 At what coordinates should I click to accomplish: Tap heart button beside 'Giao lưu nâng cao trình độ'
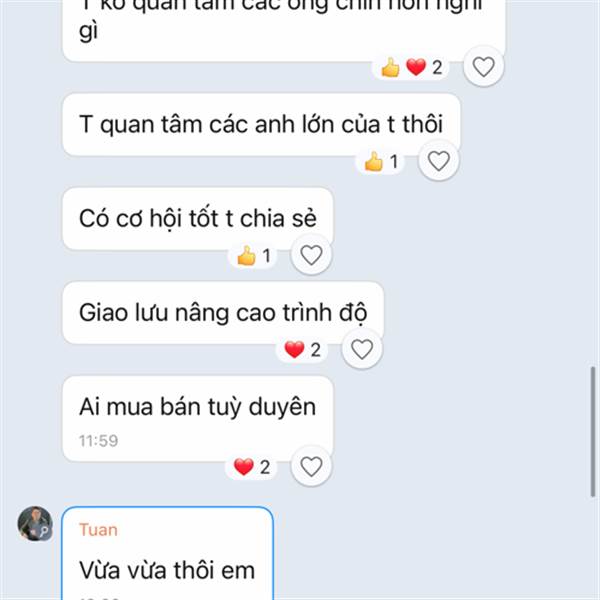[x=362, y=349]
